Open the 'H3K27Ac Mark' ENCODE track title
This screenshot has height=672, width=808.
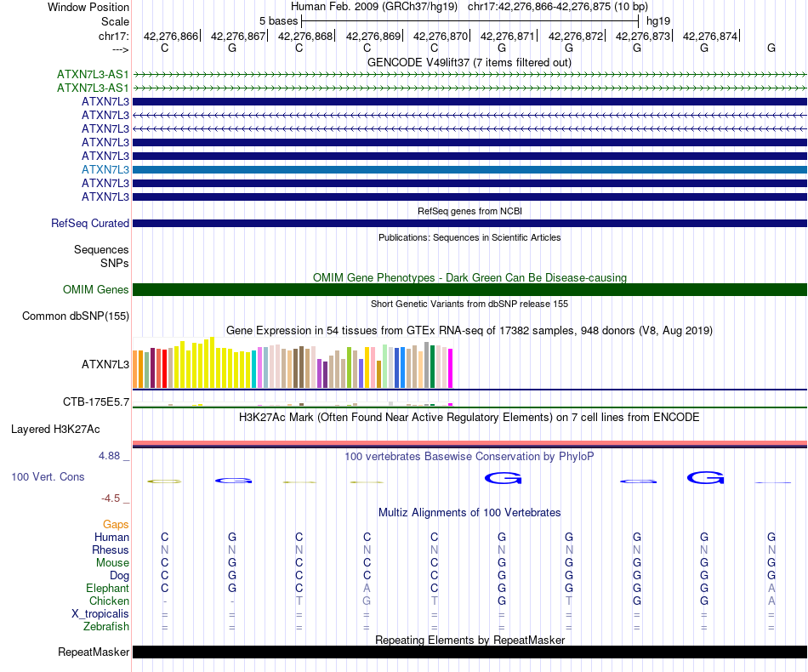[469, 417]
